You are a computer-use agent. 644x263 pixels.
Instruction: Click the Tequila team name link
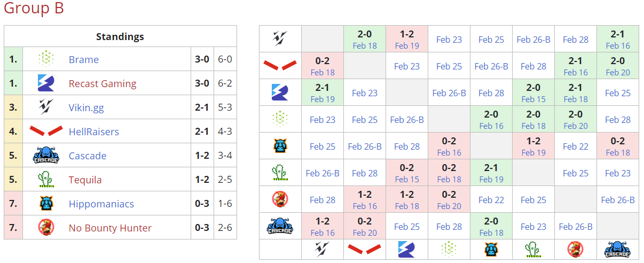[85, 180]
